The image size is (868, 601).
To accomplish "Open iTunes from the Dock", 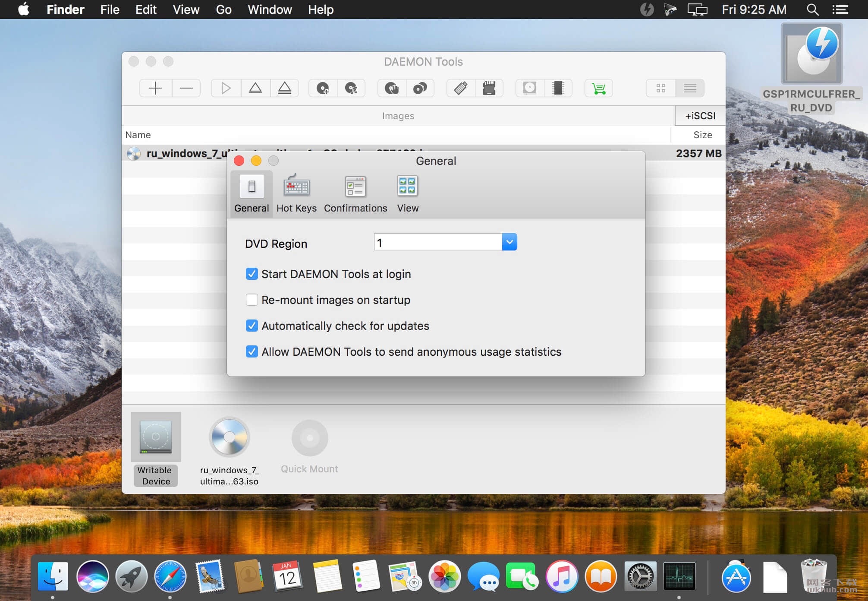I will coord(562,576).
